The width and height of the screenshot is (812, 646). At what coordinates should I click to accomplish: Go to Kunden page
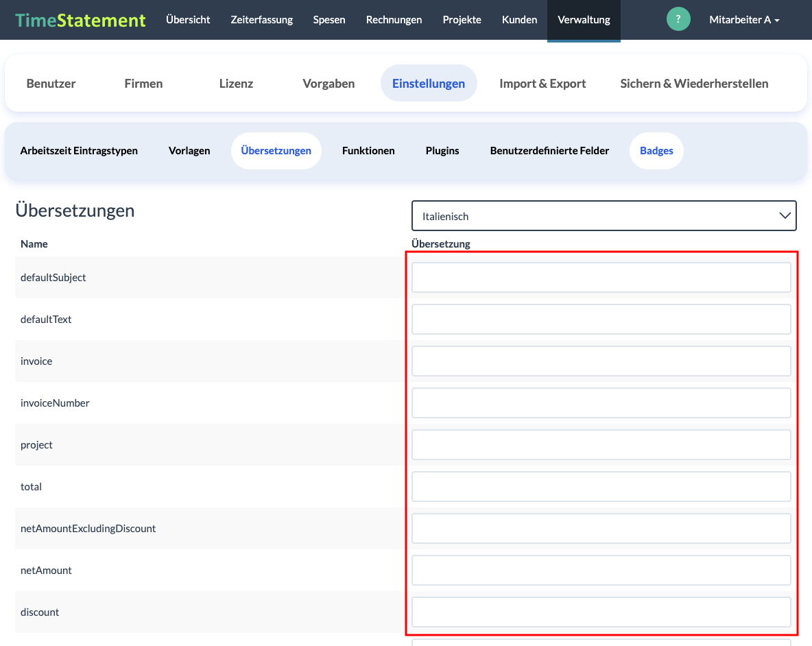(x=519, y=20)
